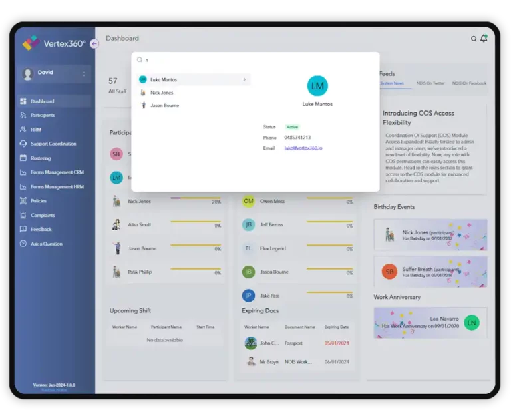Expand the David user profile dropdown
This screenshot has width=511, height=420.
pyautogui.click(x=83, y=73)
